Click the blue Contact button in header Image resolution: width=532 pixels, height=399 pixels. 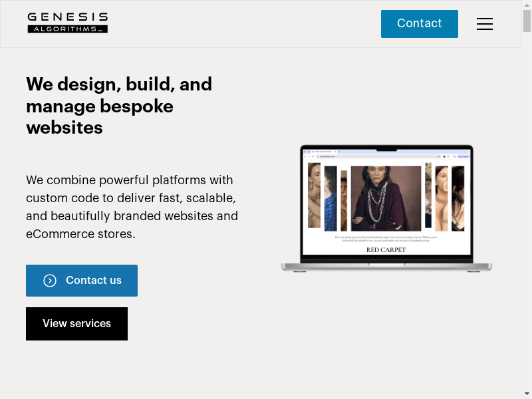420,24
